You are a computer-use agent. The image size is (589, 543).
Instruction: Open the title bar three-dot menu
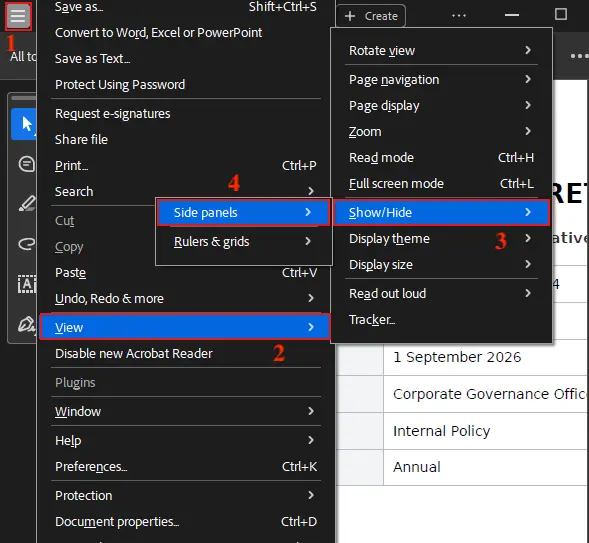pos(459,15)
